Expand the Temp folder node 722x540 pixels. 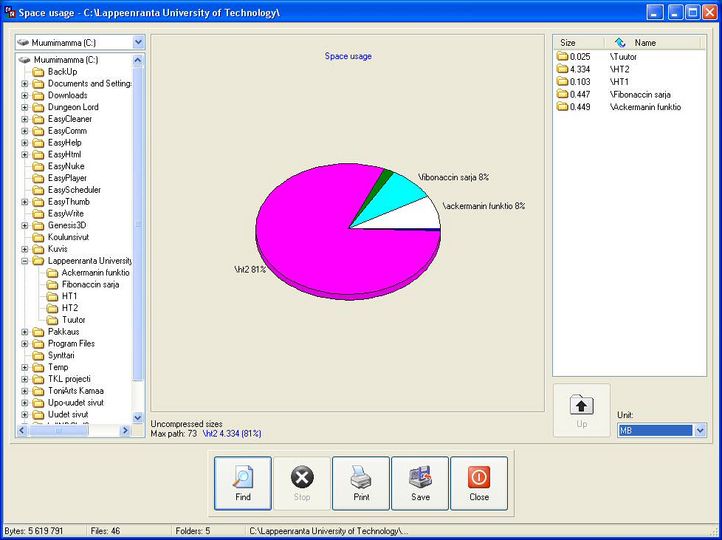tap(25, 367)
